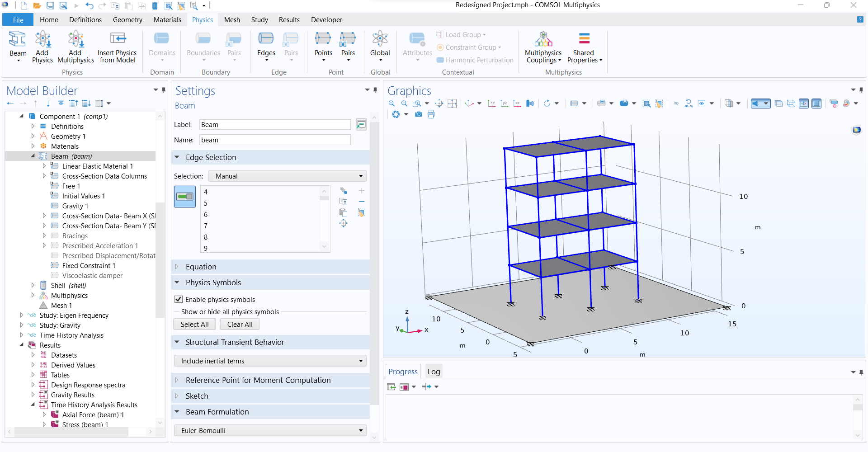Click the Label input field
The image size is (868, 452).
coord(275,125)
